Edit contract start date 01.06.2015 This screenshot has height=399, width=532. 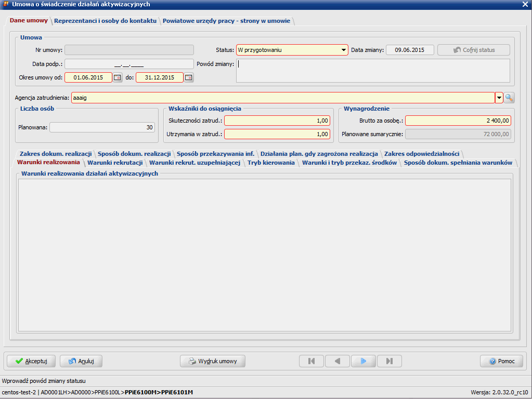coord(88,77)
